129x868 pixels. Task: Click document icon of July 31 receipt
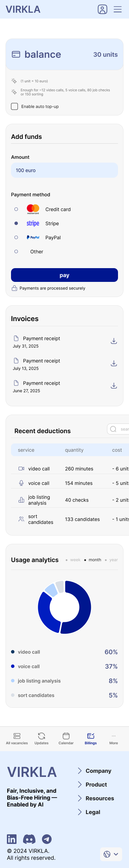(16, 338)
